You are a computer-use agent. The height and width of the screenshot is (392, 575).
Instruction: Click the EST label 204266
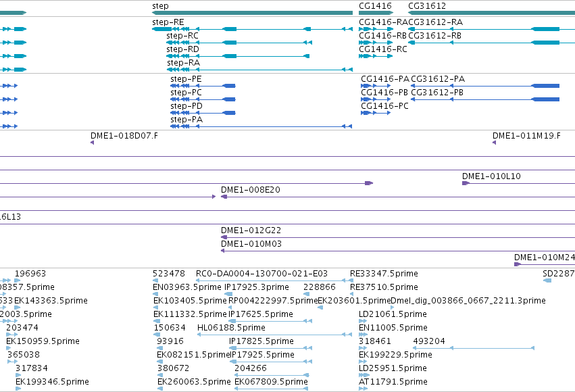point(251,368)
